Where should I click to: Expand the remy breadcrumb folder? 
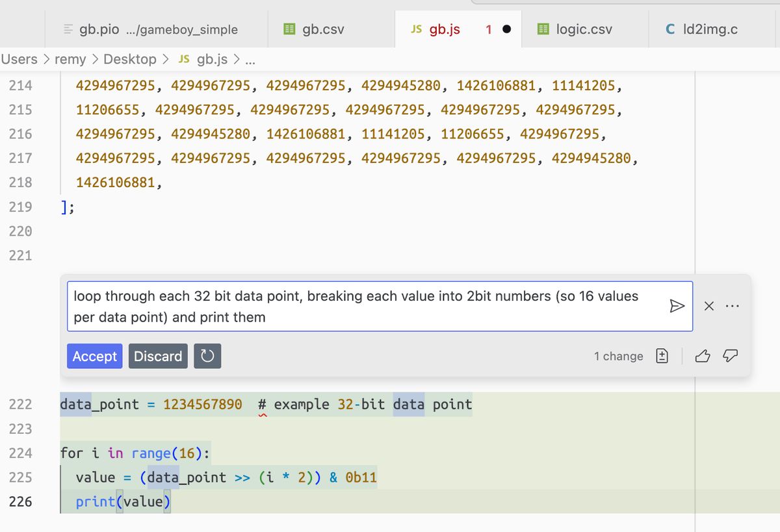(70, 59)
